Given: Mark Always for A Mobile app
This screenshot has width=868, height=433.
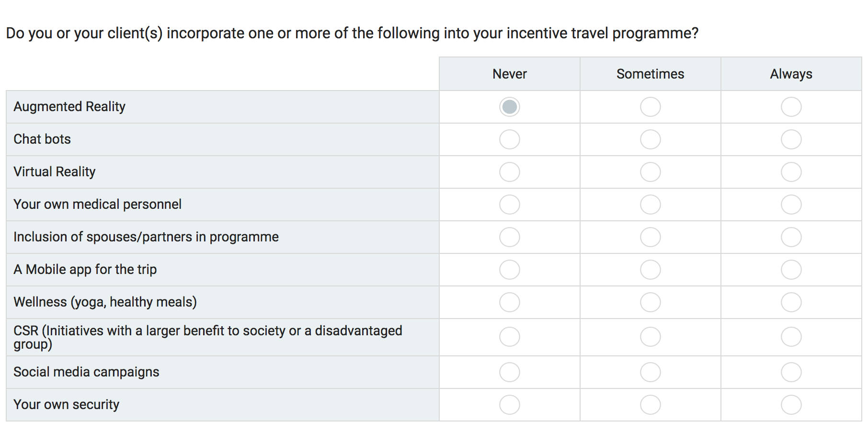Looking at the screenshot, I should click(791, 270).
